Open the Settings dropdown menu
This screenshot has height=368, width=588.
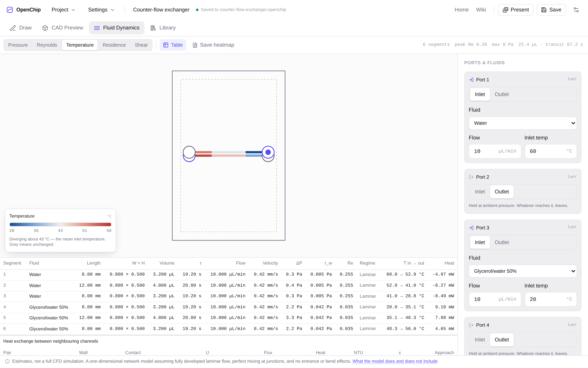(x=101, y=10)
